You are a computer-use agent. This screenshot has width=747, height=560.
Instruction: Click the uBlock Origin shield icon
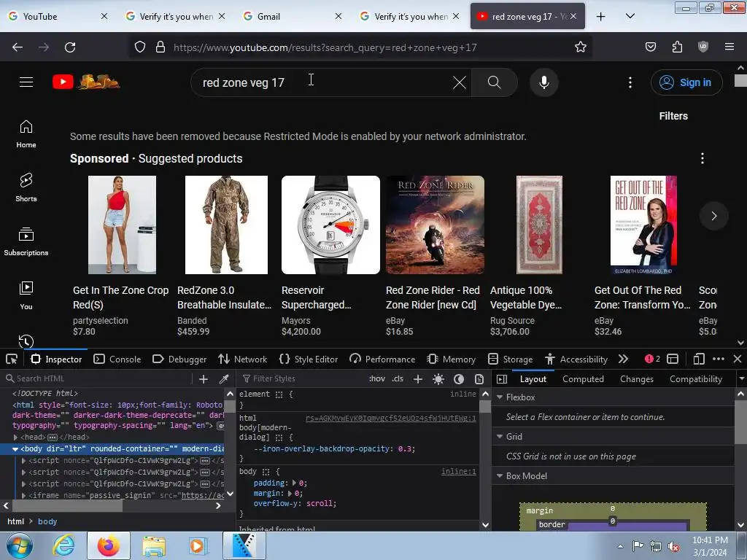click(703, 47)
